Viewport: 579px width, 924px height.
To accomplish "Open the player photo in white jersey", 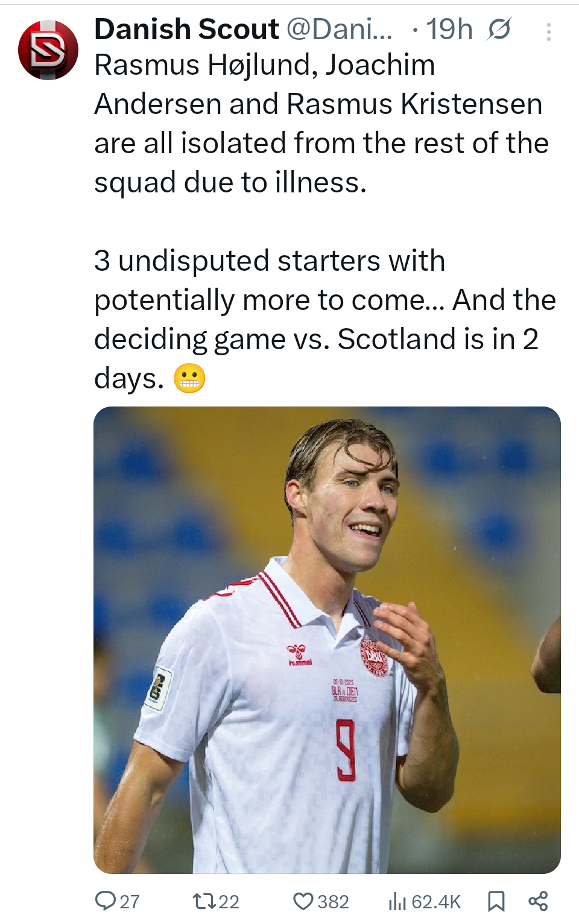I will 327,639.
